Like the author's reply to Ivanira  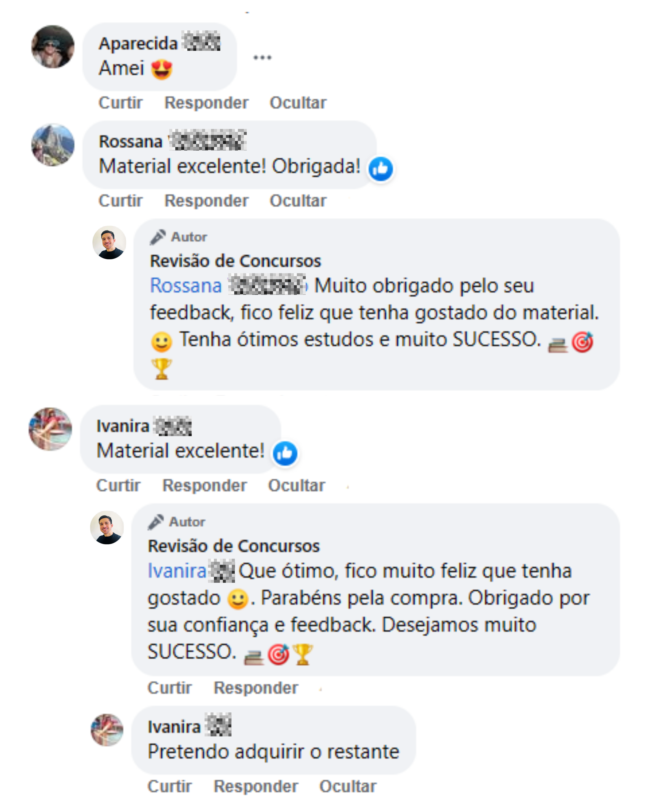pyautogui.click(x=169, y=688)
